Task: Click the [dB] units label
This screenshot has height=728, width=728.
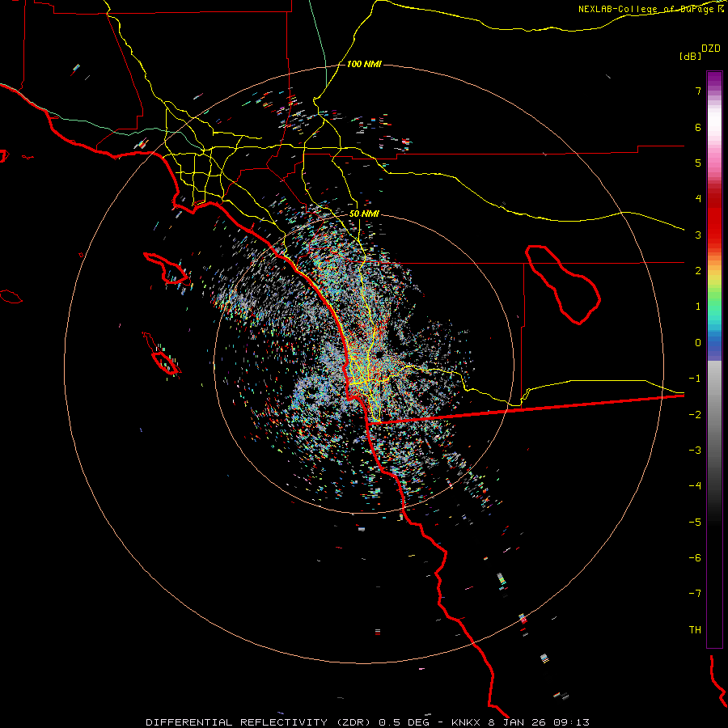Action: tap(690, 56)
